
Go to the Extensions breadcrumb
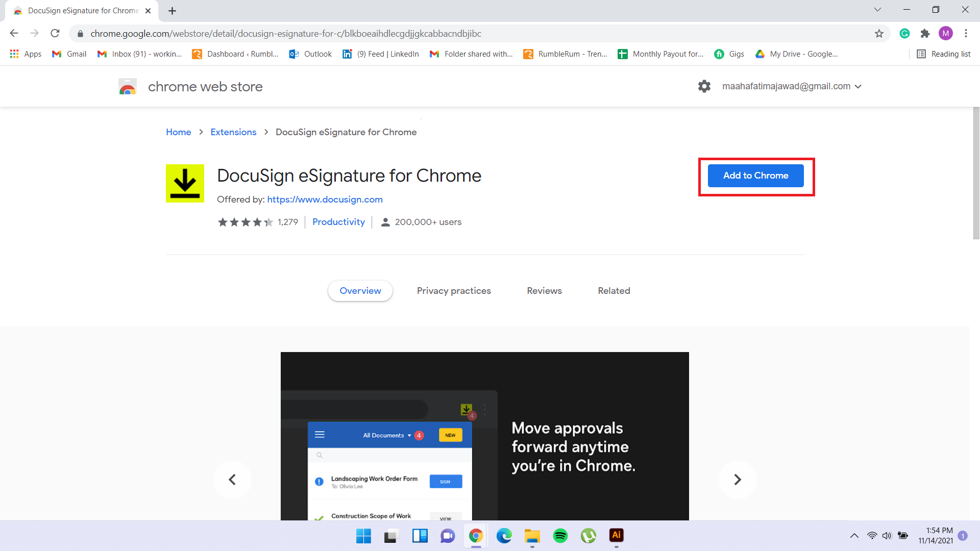(233, 132)
